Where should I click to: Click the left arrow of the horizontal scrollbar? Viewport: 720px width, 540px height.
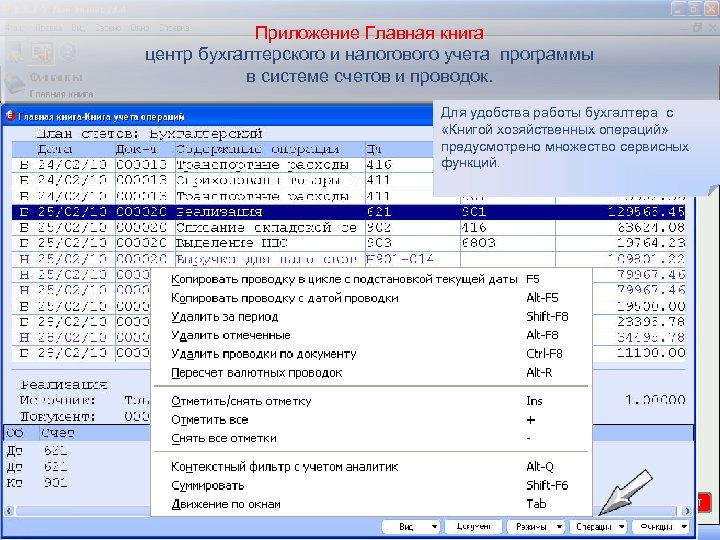click(9, 511)
